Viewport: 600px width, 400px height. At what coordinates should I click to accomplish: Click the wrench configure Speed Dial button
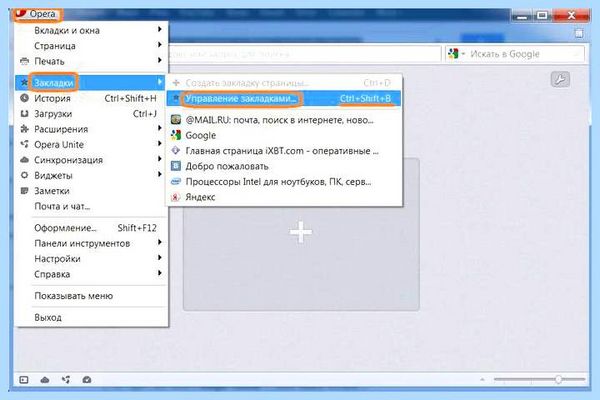click(560, 80)
